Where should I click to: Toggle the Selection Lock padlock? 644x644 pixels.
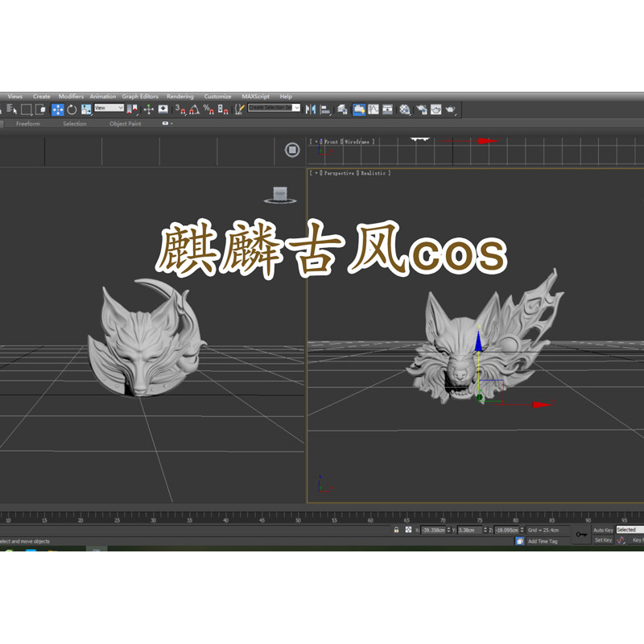point(396,530)
